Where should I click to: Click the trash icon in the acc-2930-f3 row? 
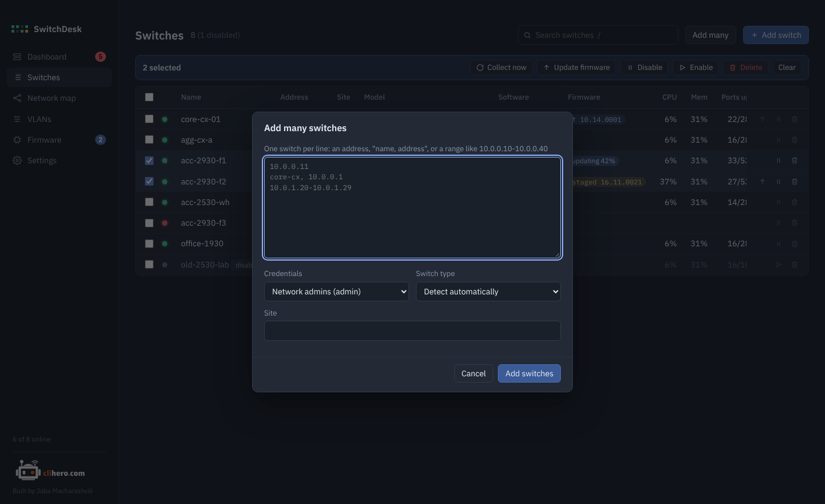tap(795, 223)
